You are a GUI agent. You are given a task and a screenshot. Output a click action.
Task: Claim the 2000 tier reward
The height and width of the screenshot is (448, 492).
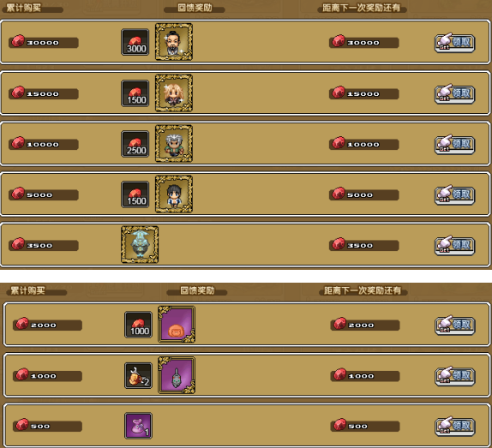tap(454, 325)
